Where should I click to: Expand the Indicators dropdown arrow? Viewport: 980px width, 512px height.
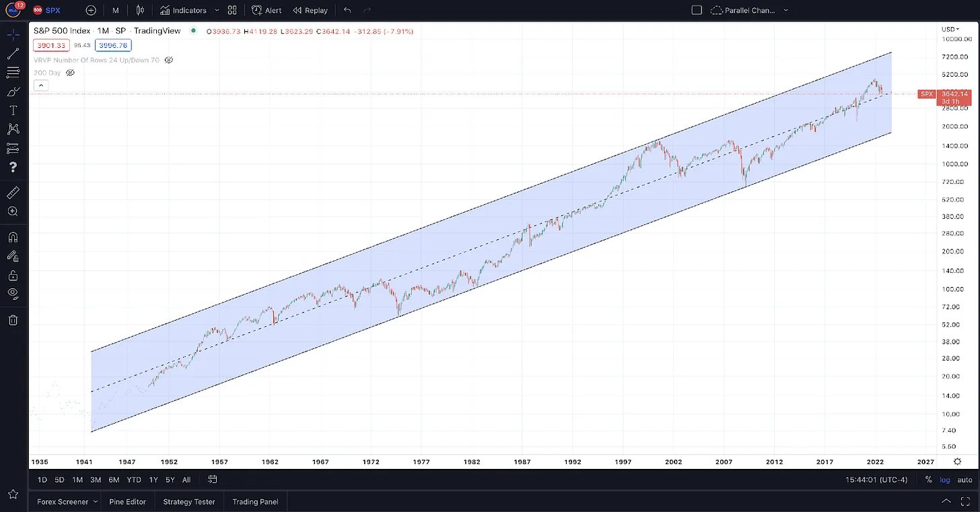(217, 10)
